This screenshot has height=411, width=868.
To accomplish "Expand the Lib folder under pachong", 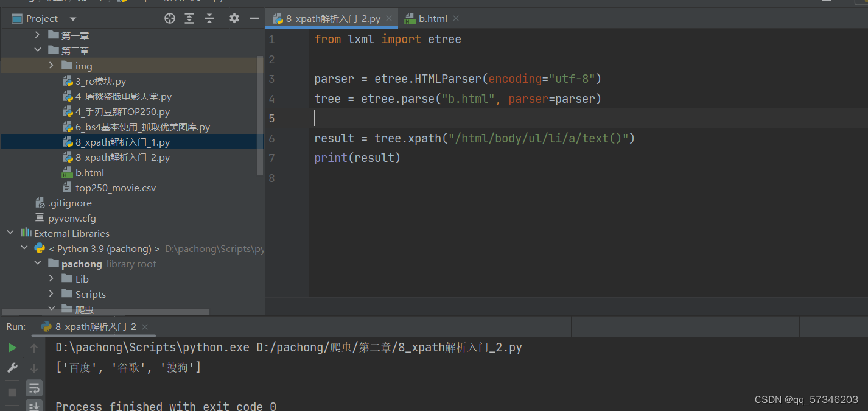I will click(x=51, y=278).
